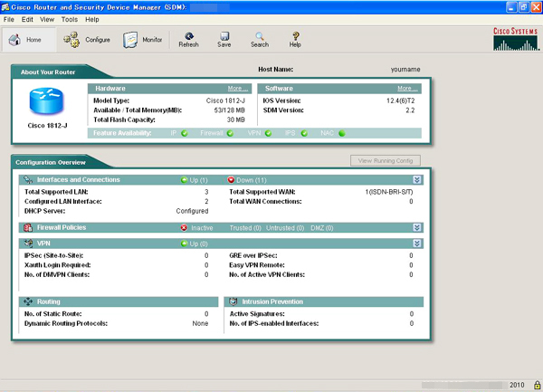Open the Edit menu

point(27,19)
